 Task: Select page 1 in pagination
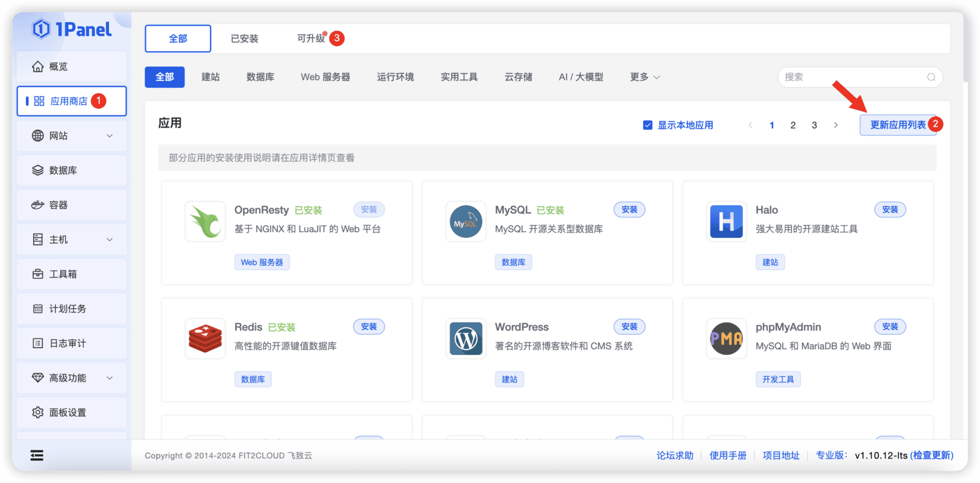click(x=772, y=125)
